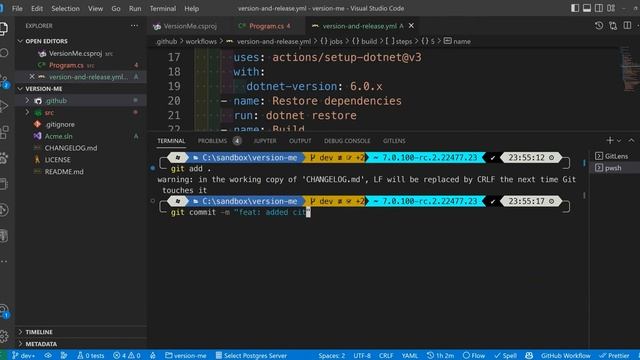
Task: Click version-me folder status bar item
Action: click(x=186, y=356)
